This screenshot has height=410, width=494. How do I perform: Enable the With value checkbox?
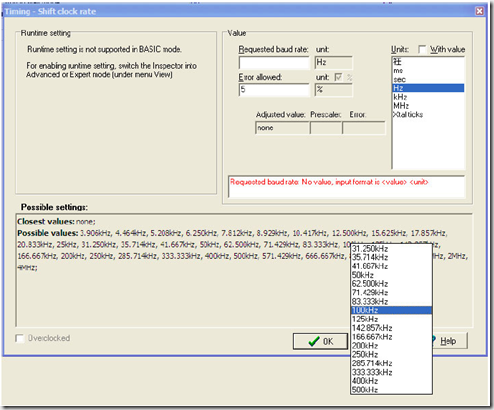(x=422, y=50)
